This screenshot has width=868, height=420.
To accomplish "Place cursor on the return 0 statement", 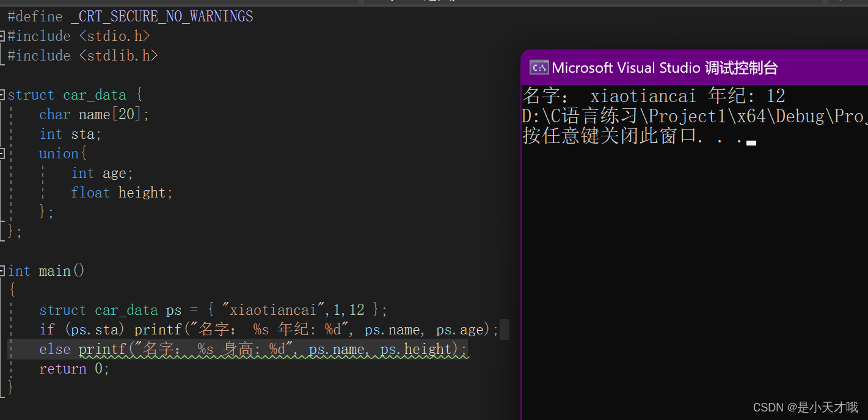I will click(x=73, y=369).
